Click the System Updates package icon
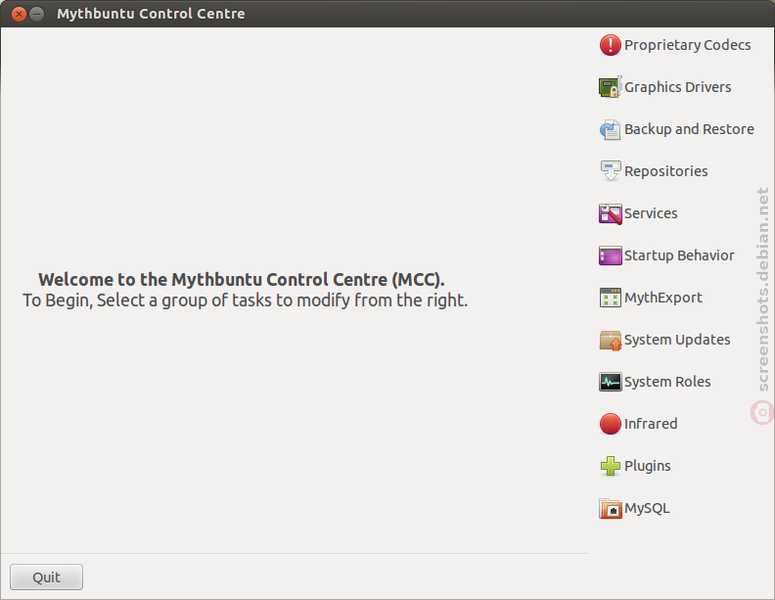Screen dimensions: 775x600 click(x=610, y=340)
